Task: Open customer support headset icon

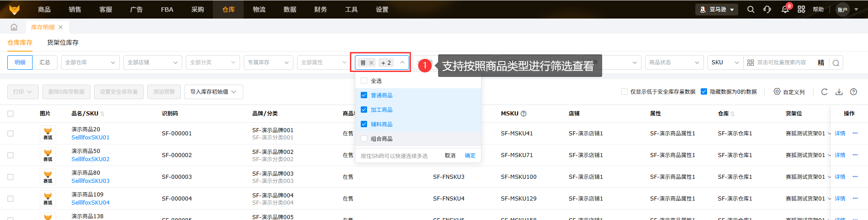Action: point(767,10)
